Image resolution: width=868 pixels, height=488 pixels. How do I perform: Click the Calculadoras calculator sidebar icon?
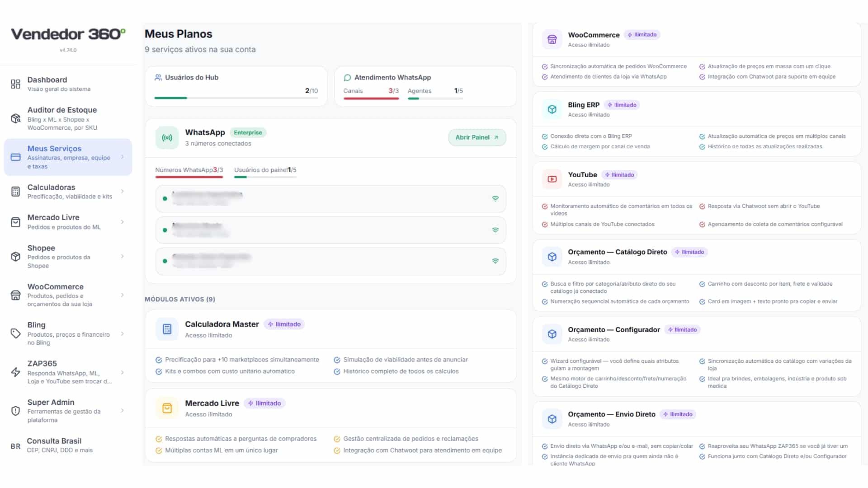[x=15, y=192]
